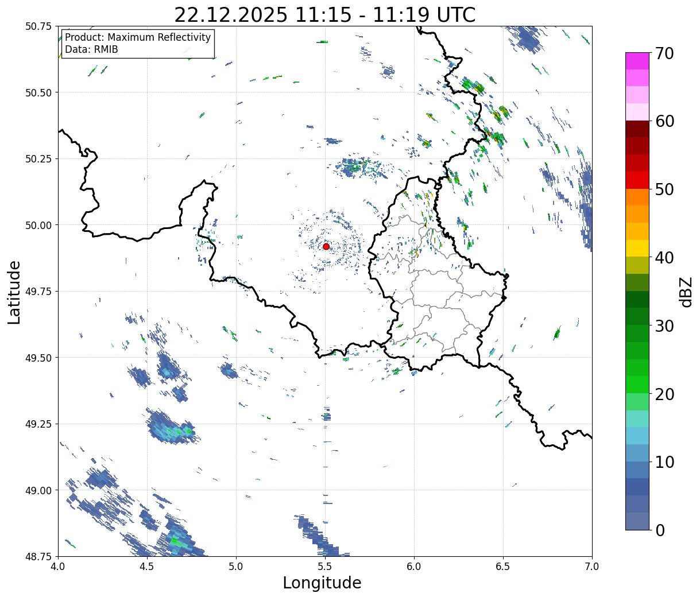Click latitude tick label '50.25'

coord(38,159)
